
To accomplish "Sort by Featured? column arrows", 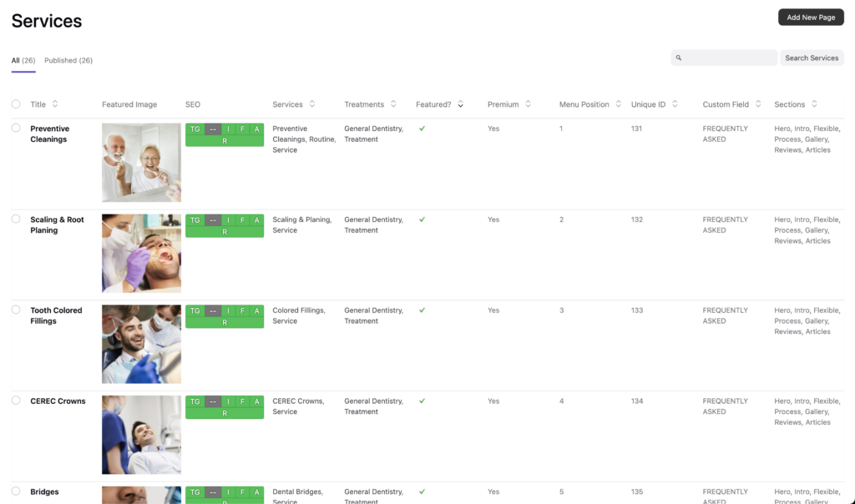I will 460,104.
